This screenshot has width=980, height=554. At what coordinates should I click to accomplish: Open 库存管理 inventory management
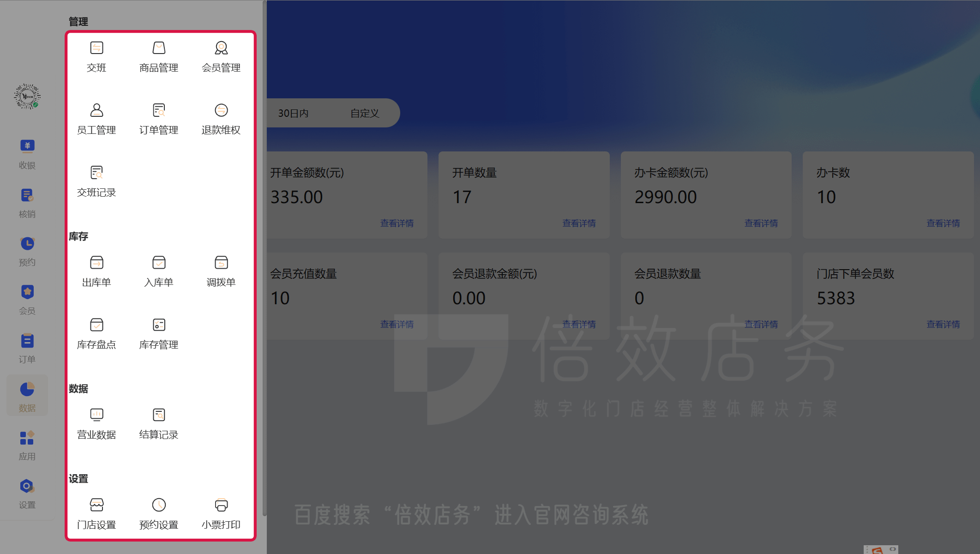[x=159, y=334]
